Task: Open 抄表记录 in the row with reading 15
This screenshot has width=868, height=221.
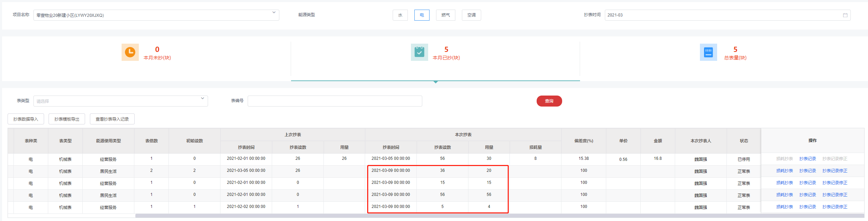Action: (808, 183)
